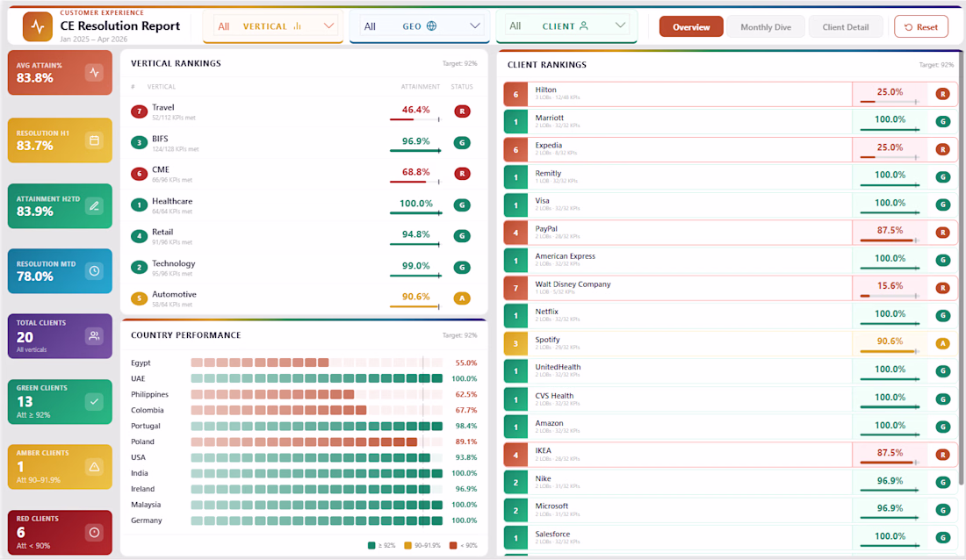Click the clock icon on the Resolution MTD card
This screenshot has height=560, width=966.
click(94, 270)
